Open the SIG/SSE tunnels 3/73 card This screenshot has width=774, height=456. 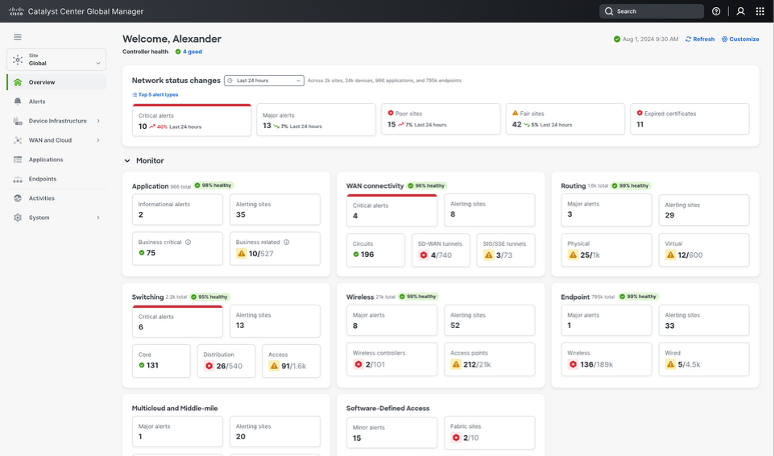(x=506, y=250)
